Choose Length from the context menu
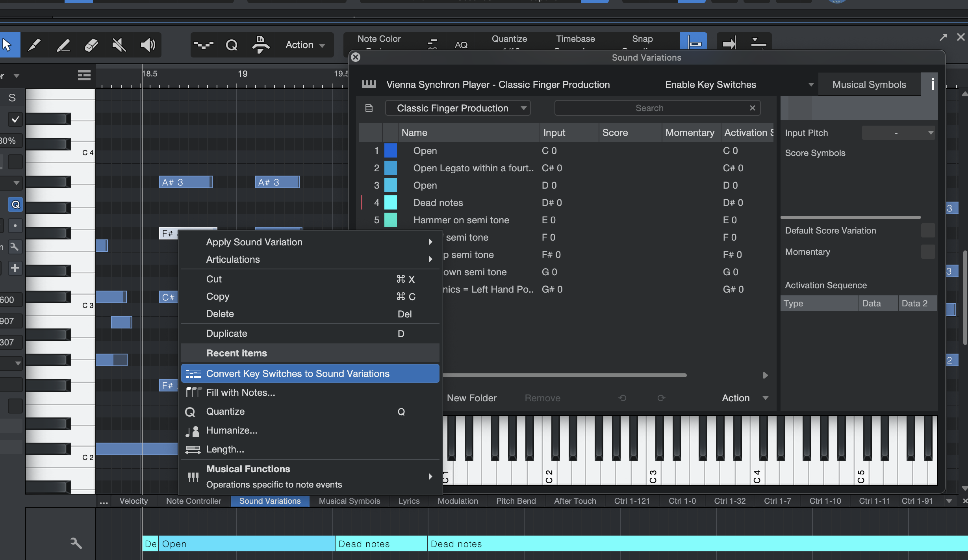 (310, 449)
